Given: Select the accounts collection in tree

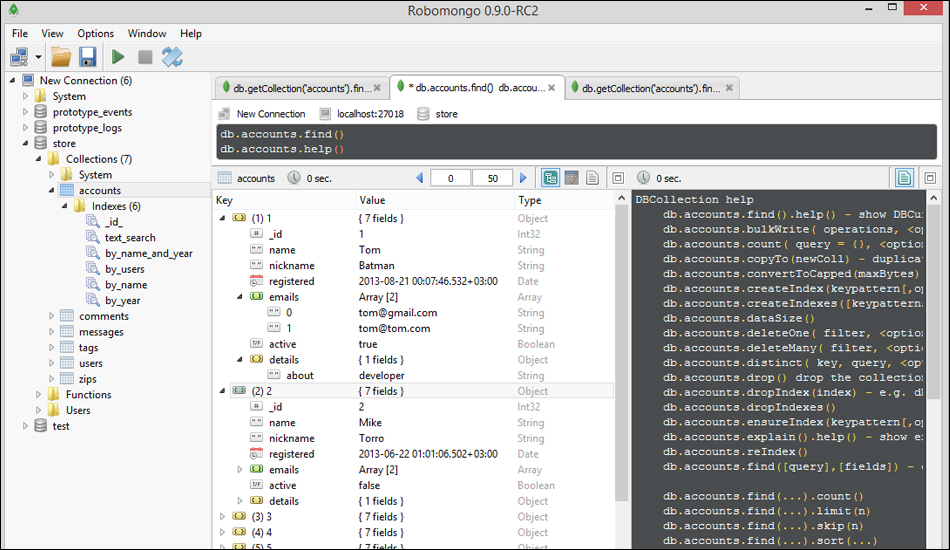Looking at the screenshot, I should coord(99,190).
